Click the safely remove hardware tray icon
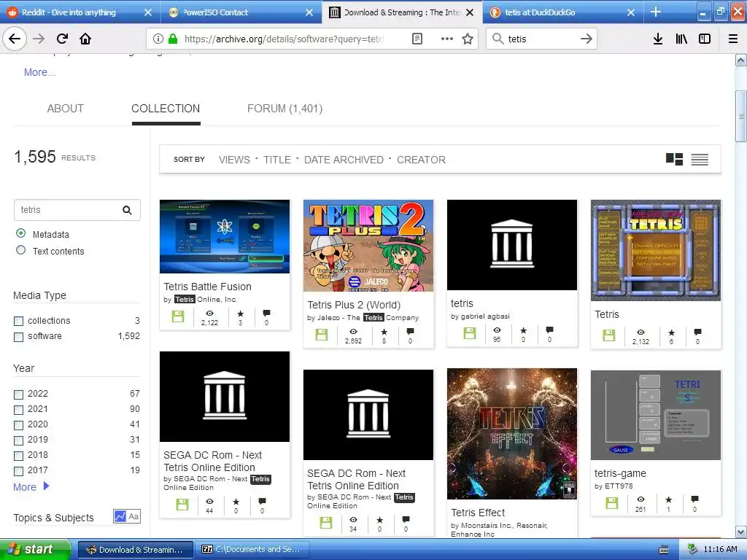The image size is (747, 560). tap(693, 549)
